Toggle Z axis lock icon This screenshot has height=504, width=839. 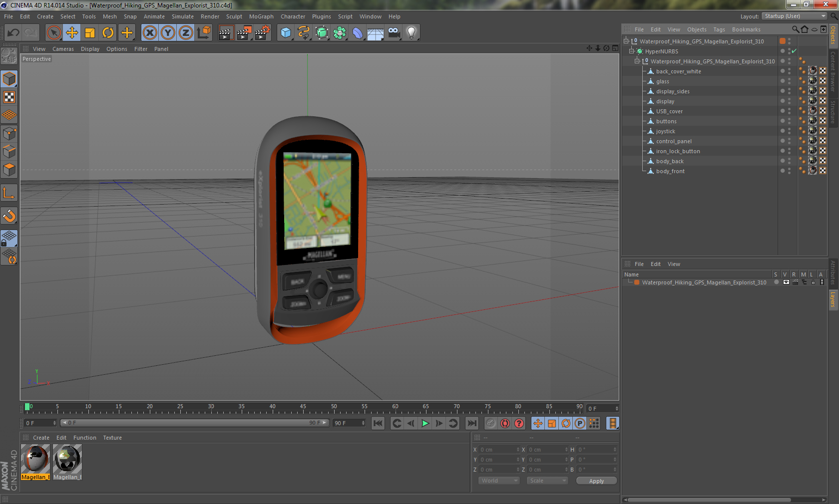coord(186,33)
